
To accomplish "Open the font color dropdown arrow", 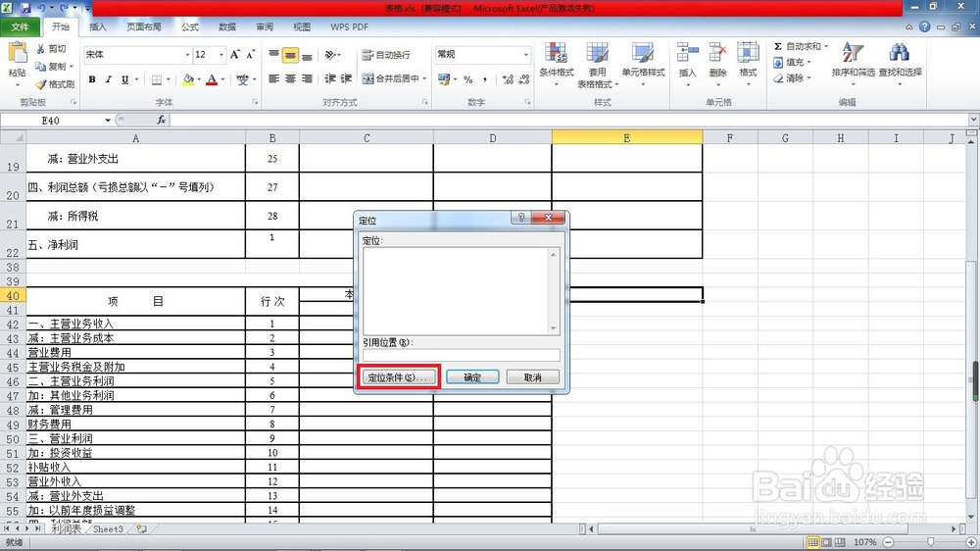I will (x=222, y=79).
